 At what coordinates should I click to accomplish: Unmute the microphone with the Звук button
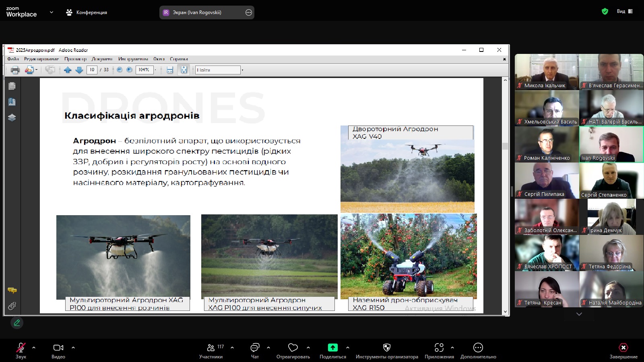21,348
